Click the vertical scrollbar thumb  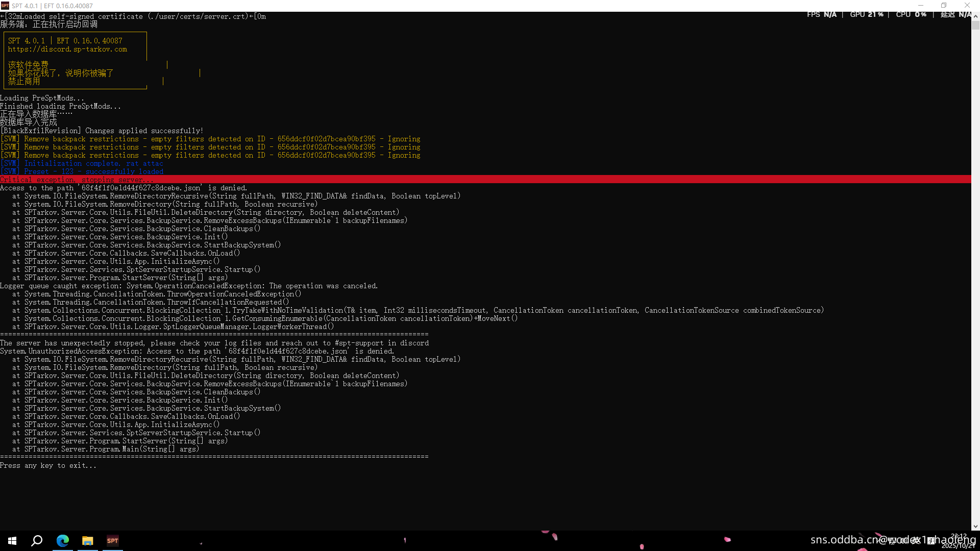[975, 26]
